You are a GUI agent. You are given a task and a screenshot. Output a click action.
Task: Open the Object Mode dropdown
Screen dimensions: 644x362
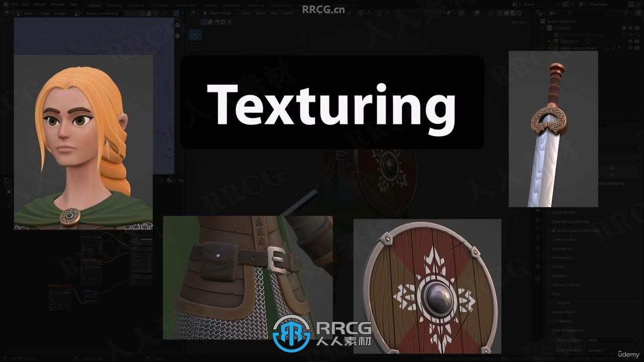(219, 13)
